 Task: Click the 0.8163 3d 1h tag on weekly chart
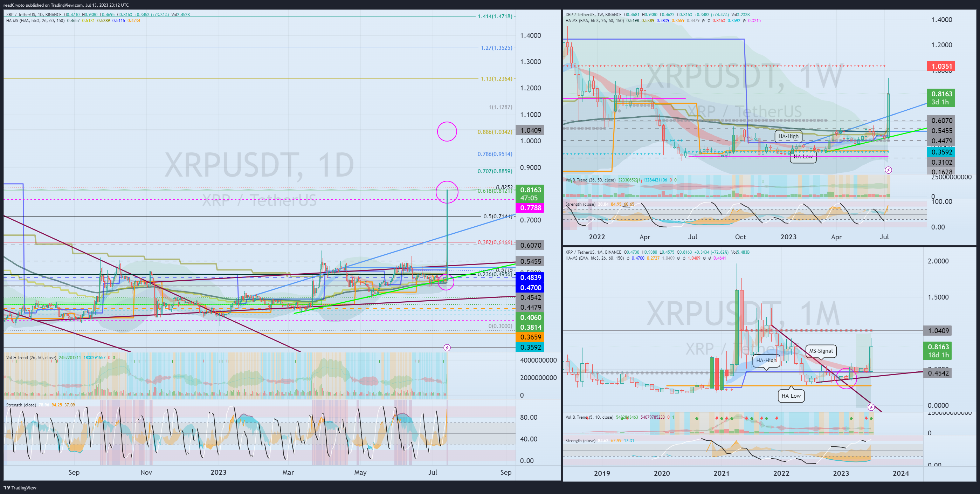tap(941, 98)
